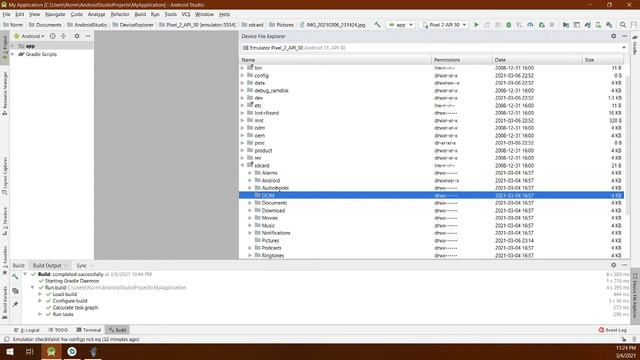Click the Date column header
Image resolution: width=640 pixels, height=360 pixels.
[537, 60]
